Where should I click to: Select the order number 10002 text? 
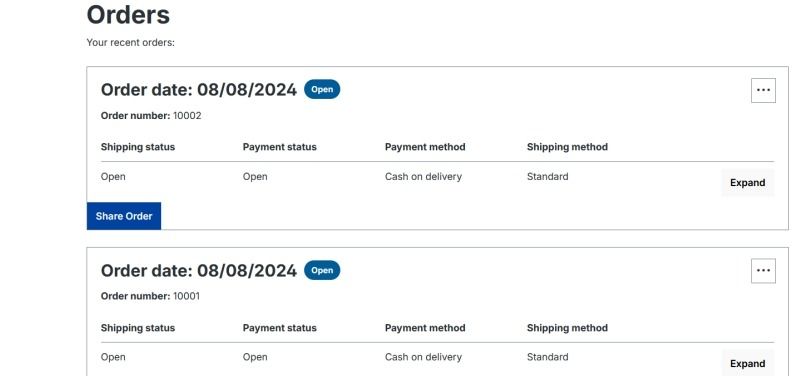[186, 115]
